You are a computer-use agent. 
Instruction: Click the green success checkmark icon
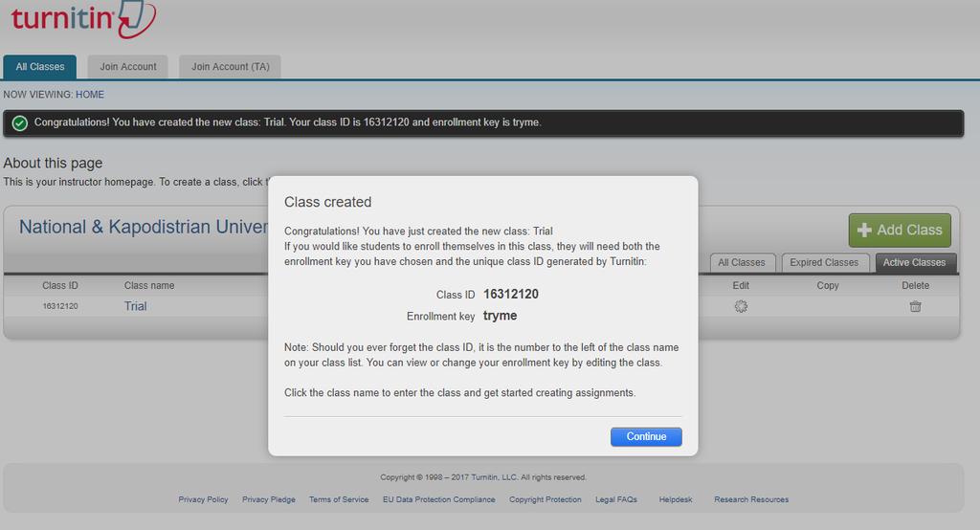point(19,123)
